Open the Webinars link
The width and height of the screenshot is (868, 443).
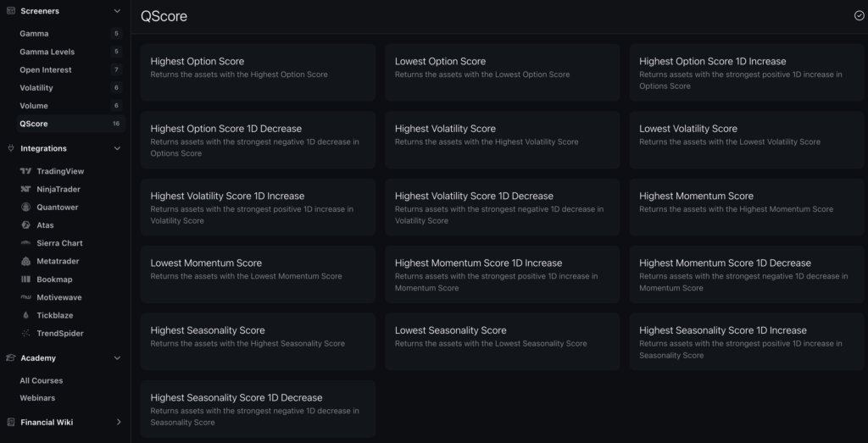click(37, 398)
